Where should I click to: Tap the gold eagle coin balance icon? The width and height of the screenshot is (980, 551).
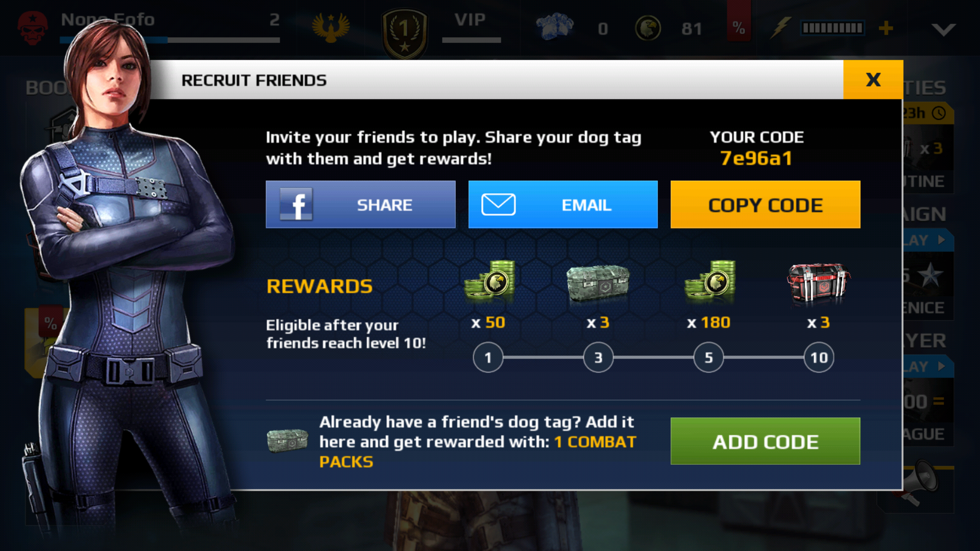648,28
